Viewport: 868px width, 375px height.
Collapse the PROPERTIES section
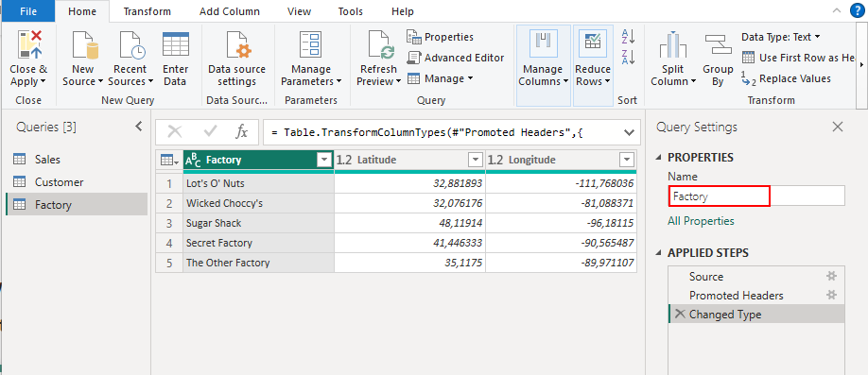659,158
